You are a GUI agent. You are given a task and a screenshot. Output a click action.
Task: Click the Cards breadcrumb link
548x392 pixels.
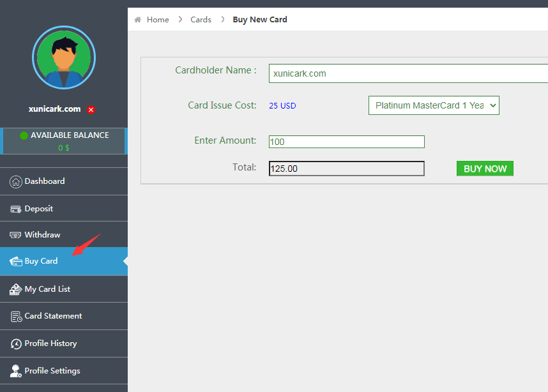click(201, 20)
